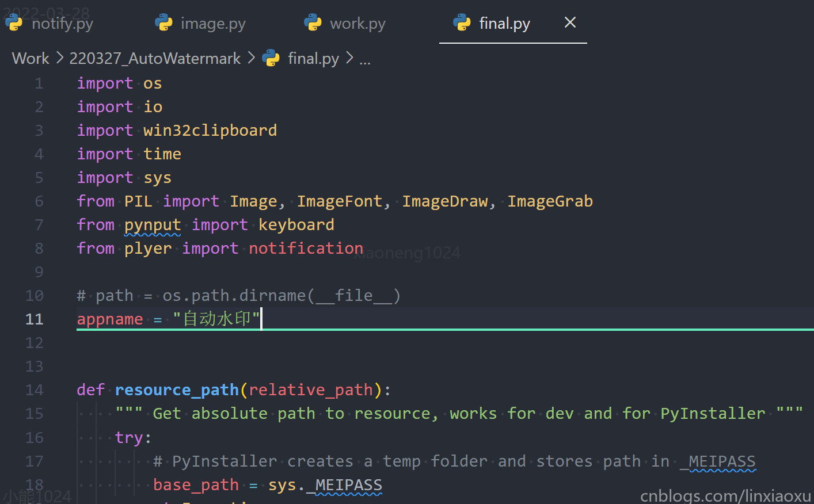814x504 pixels.
Task: Click the Python icon on image.py tab
Action: 164,22
